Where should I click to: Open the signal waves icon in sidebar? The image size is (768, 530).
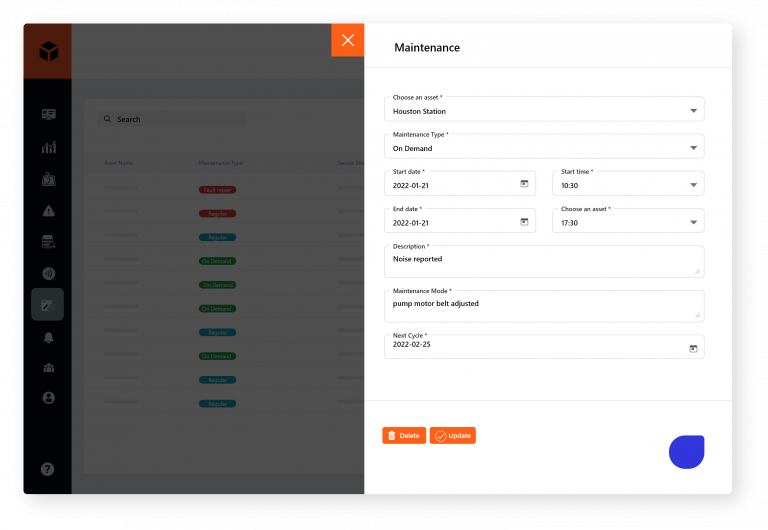pyautogui.click(x=48, y=273)
